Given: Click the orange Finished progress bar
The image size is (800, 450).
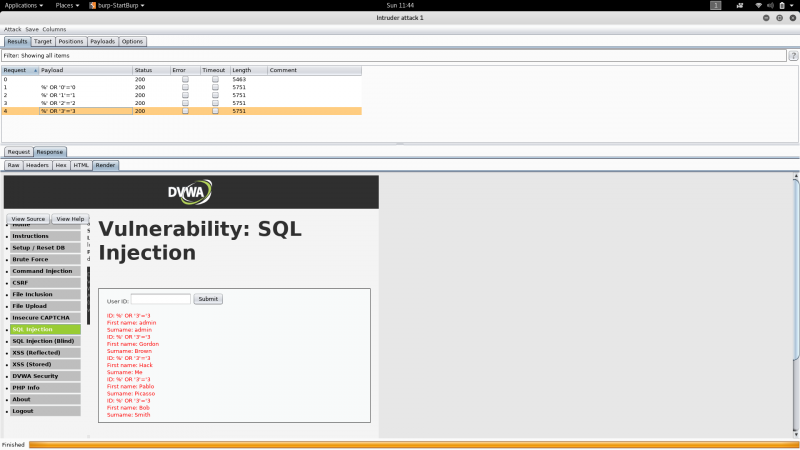Looking at the screenshot, I should 414,445.
